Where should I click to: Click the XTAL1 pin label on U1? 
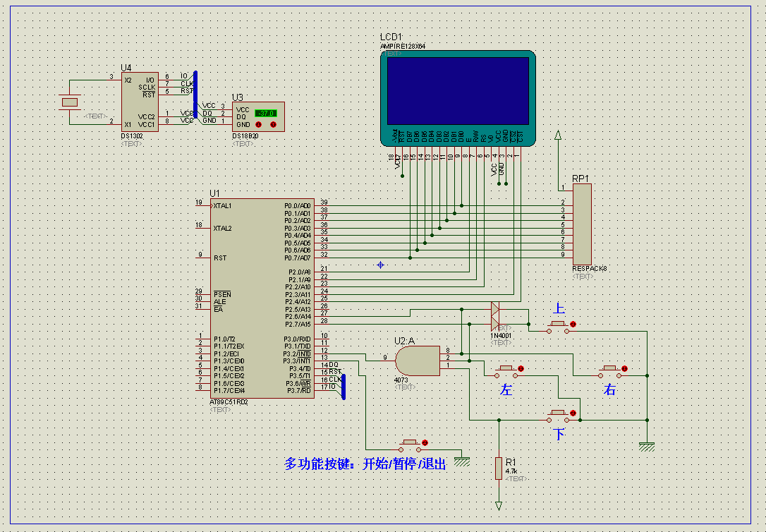coord(222,205)
